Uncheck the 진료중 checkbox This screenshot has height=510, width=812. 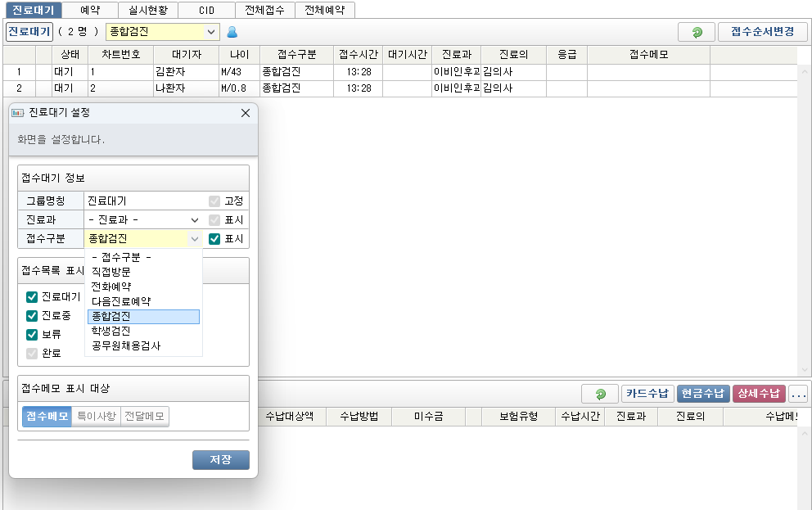(33, 316)
